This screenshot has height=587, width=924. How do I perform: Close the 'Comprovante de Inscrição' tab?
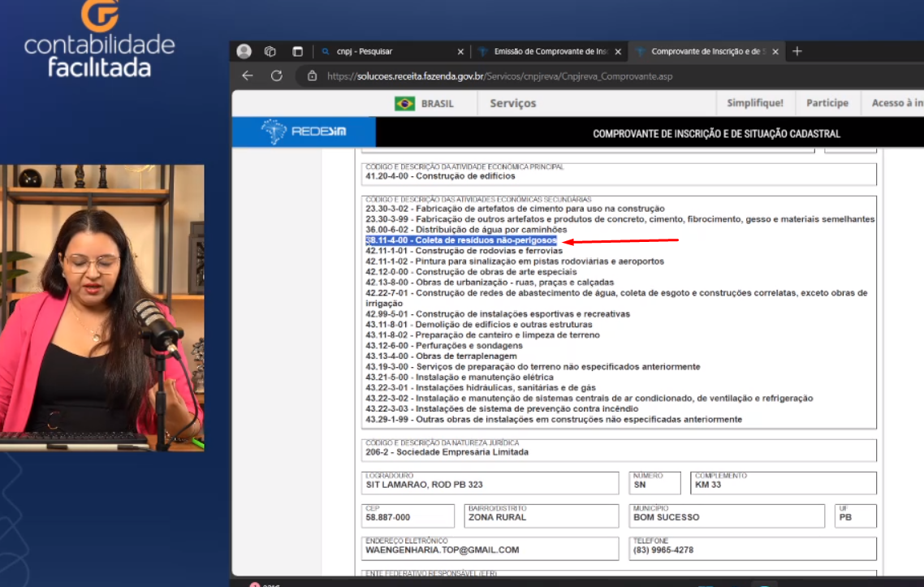775,52
